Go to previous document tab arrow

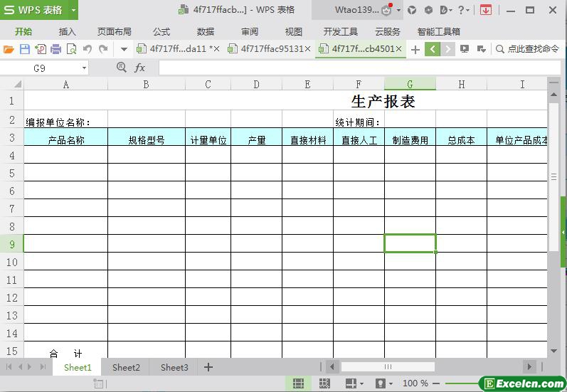click(433, 49)
